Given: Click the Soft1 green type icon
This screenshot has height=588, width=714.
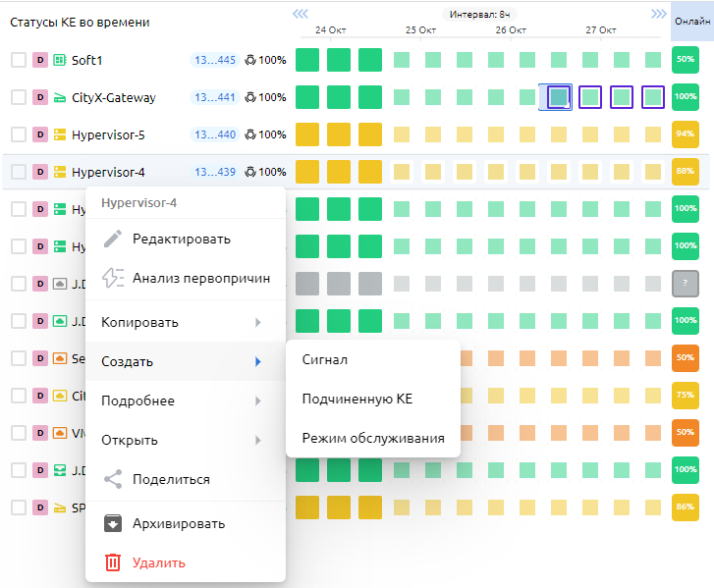Looking at the screenshot, I should pos(59,60).
